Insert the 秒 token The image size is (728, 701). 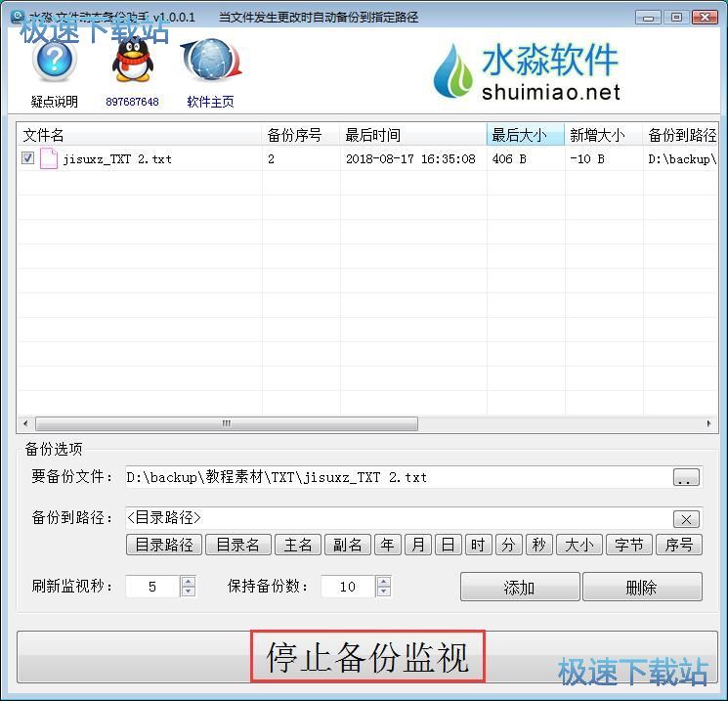tap(539, 545)
